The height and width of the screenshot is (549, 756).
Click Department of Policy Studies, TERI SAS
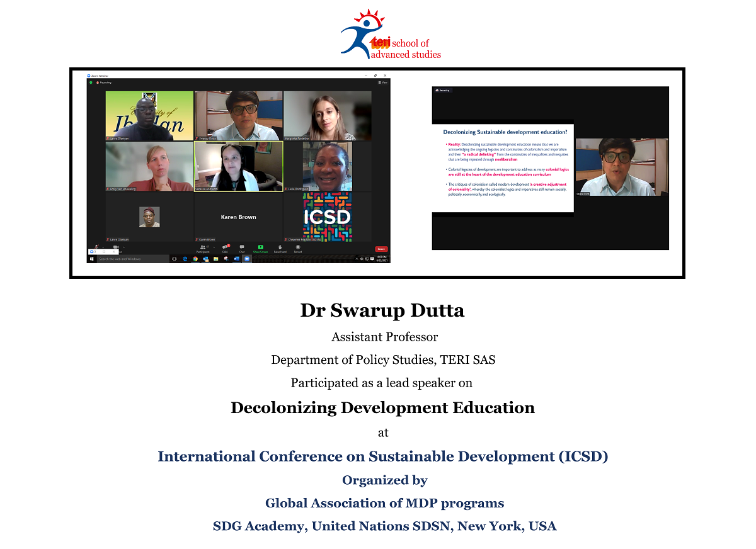pos(383,360)
